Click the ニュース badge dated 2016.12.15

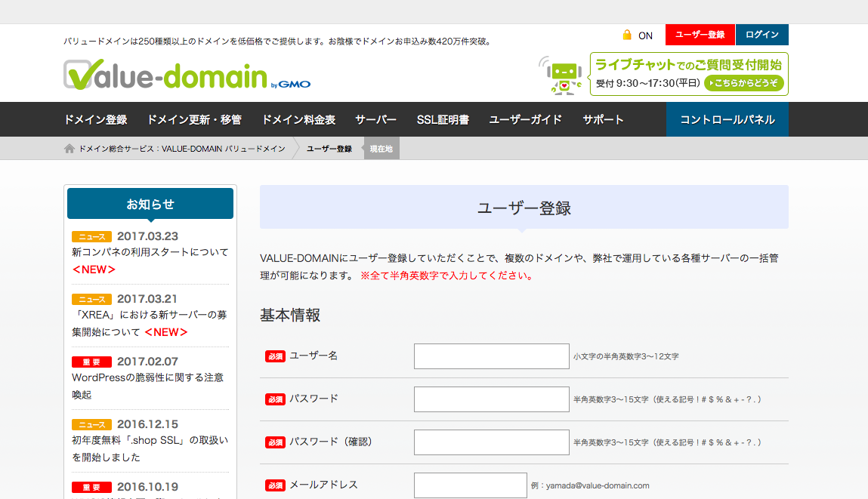click(x=92, y=424)
